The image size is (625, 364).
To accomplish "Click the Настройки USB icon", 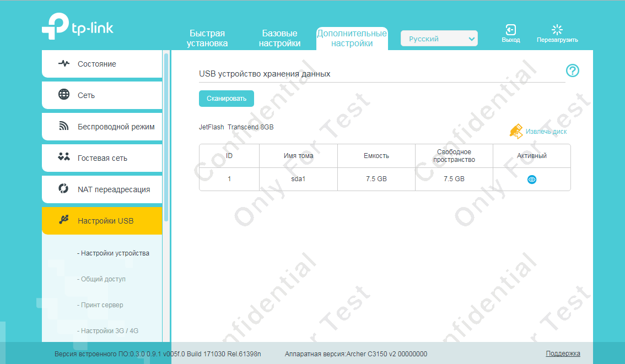I will [64, 220].
